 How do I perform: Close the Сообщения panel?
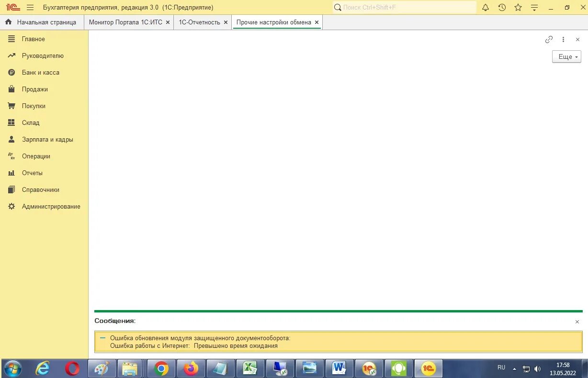click(577, 322)
